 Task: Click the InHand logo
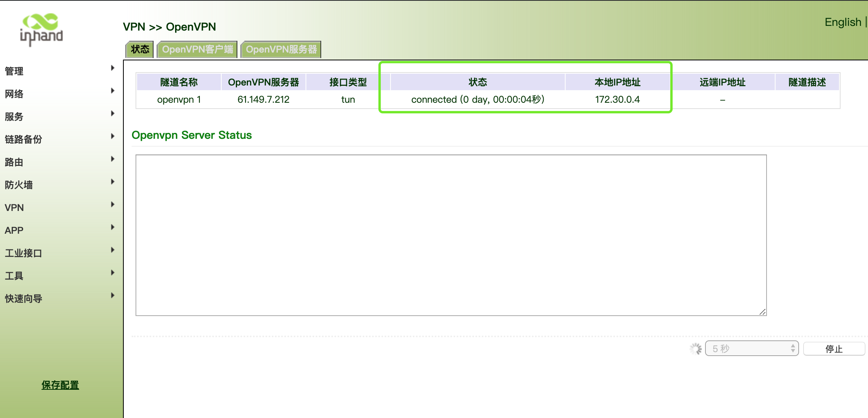[41, 30]
